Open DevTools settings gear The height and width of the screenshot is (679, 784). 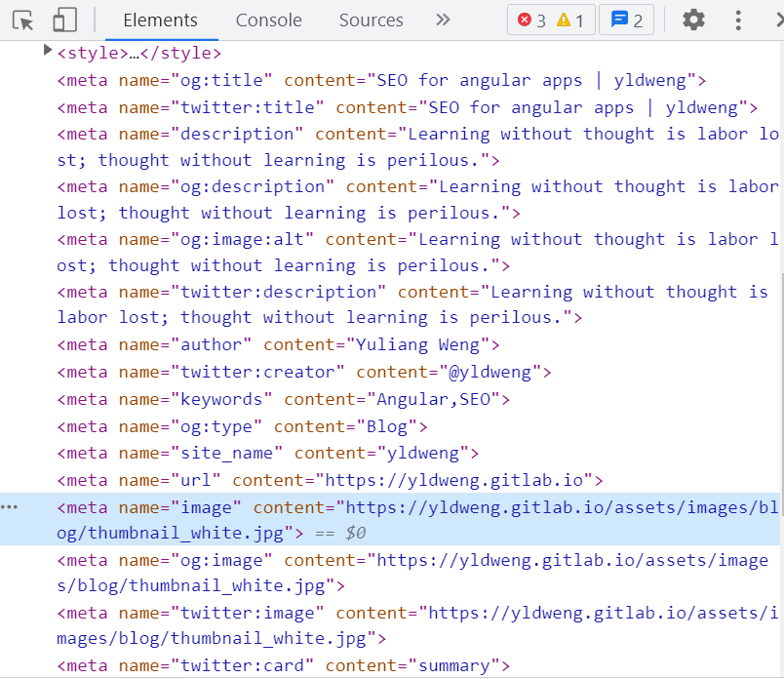point(693,20)
